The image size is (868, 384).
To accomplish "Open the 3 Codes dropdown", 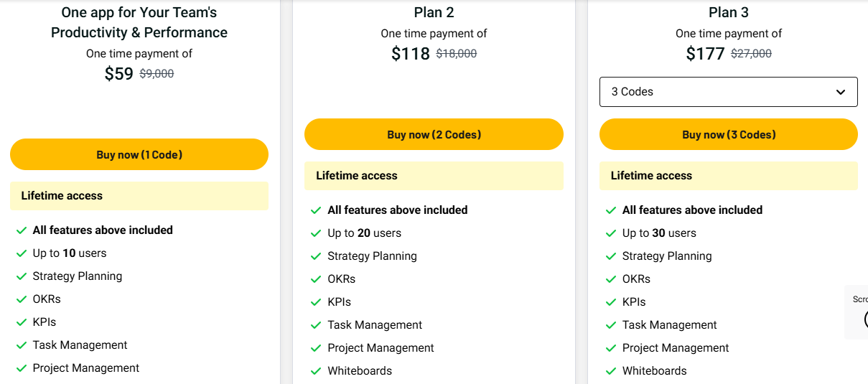I will click(x=728, y=92).
